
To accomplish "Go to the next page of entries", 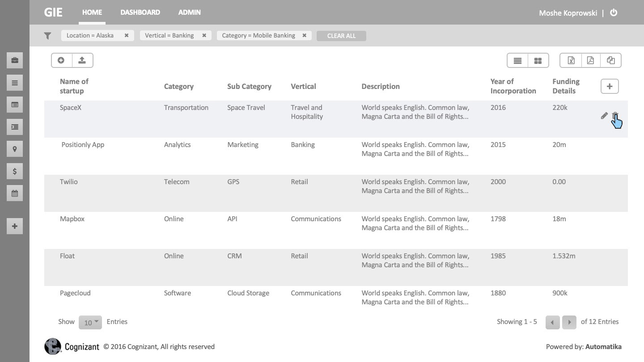I will (x=569, y=322).
